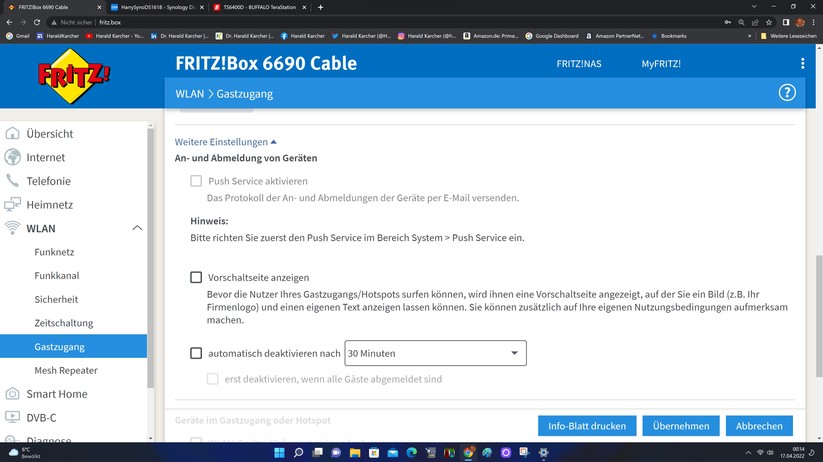
Task: Click WLAN in the breadcrumb
Action: pyautogui.click(x=189, y=94)
